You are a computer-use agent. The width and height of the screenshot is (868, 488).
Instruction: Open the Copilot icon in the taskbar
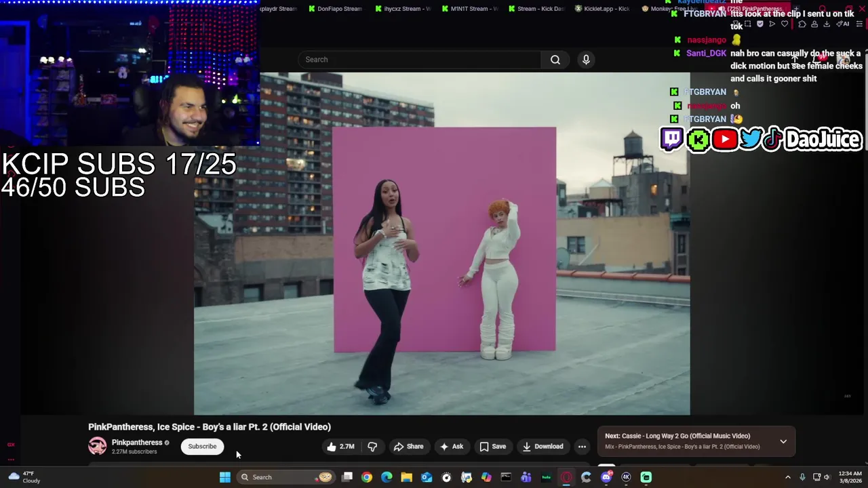coord(486,477)
